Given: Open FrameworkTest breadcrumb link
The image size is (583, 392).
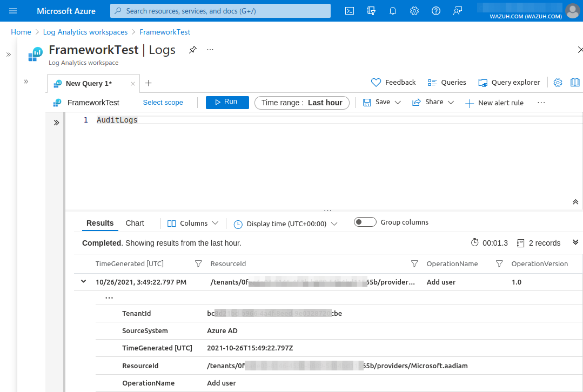Looking at the screenshot, I should click(165, 32).
